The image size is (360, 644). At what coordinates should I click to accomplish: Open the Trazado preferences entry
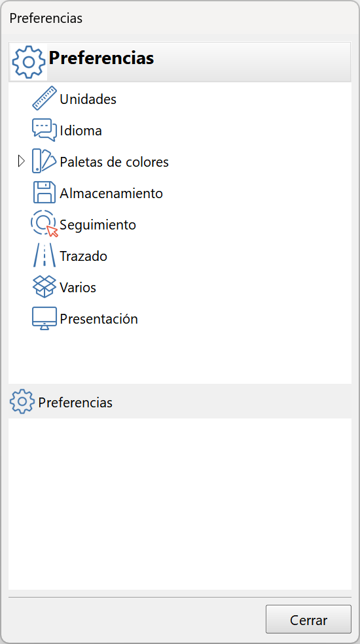(x=83, y=256)
